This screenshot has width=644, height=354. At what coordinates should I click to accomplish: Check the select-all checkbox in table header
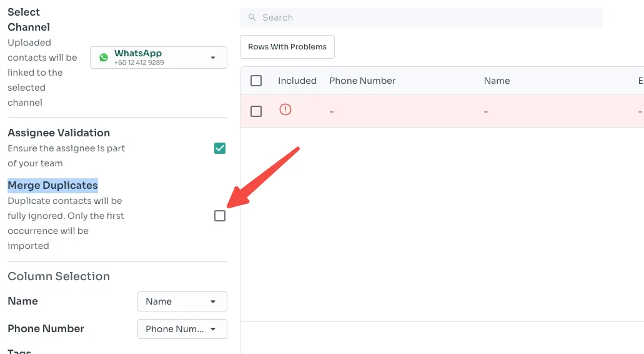tap(256, 81)
